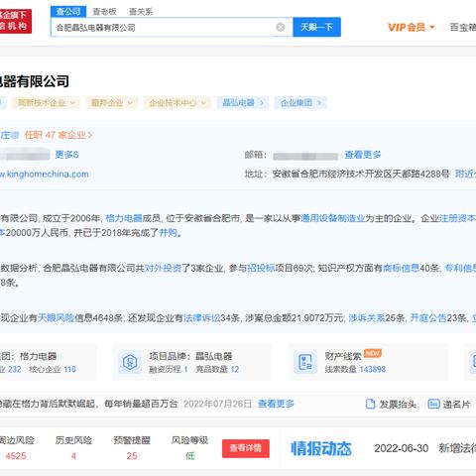Click 风险等级 低 indicator
The height and width of the screenshot is (476, 476).
189,456
